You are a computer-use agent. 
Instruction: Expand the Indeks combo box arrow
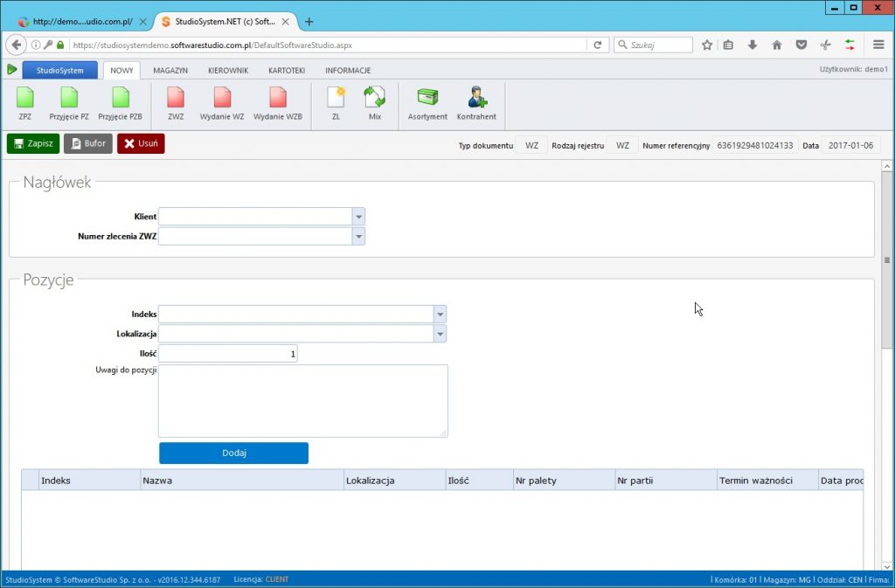tap(440, 315)
